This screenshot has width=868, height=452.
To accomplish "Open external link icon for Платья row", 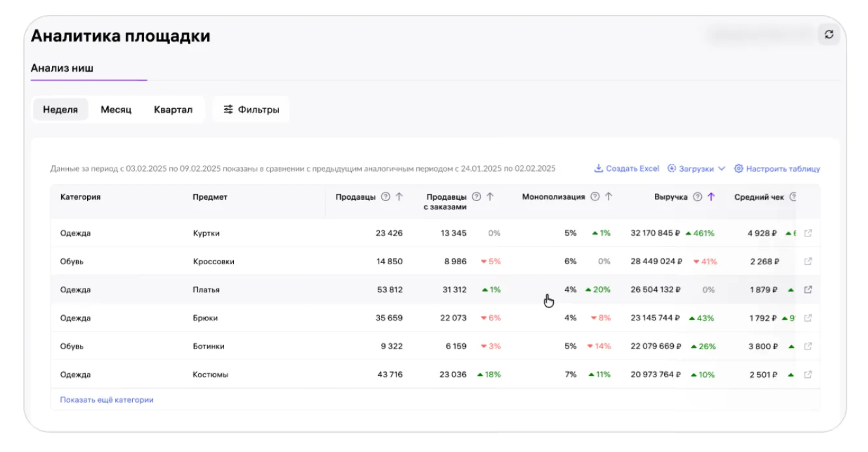I will pos(808,290).
